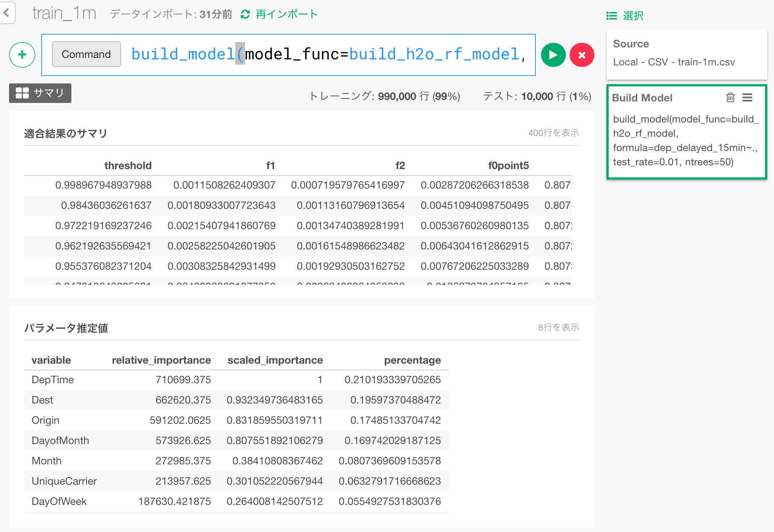Click the threshold column header
Screen dimensions: 774x532
128,165
